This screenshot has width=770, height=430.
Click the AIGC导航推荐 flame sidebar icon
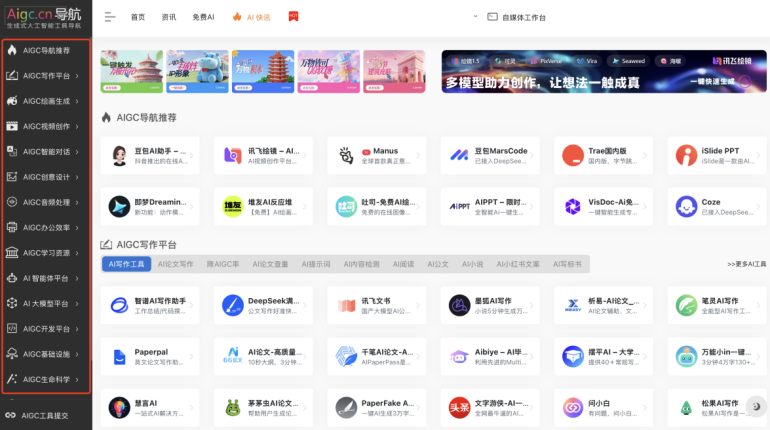(x=12, y=50)
